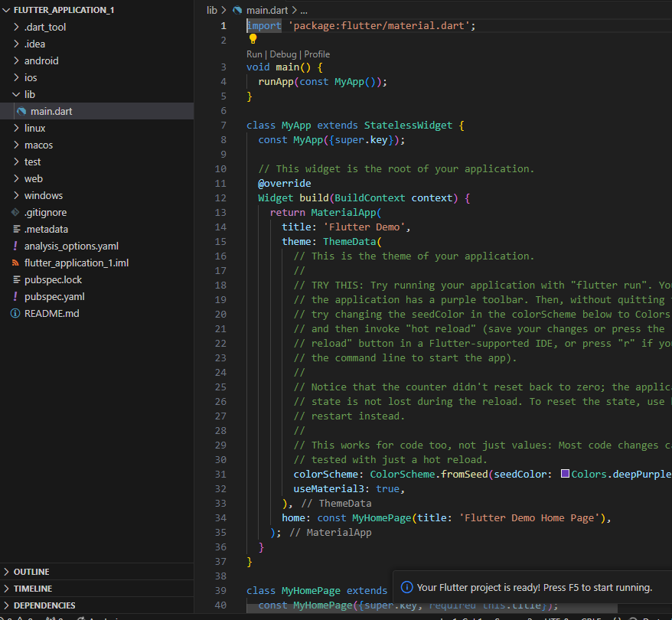672x620 pixels.
Task: Click Profile code lens above main()
Action: (317, 54)
